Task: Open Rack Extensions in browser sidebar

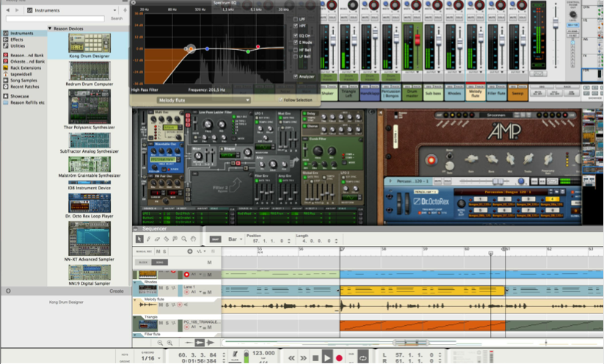Action: [x=26, y=68]
